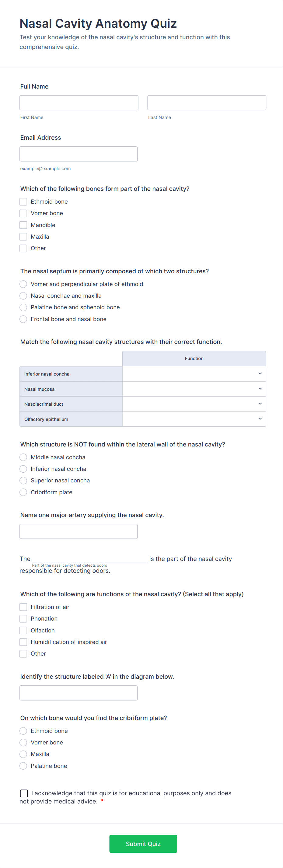Open the function dropdown for Inferior nasal concha
The width and height of the screenshot is (283, 868).
tap(194, 374)
